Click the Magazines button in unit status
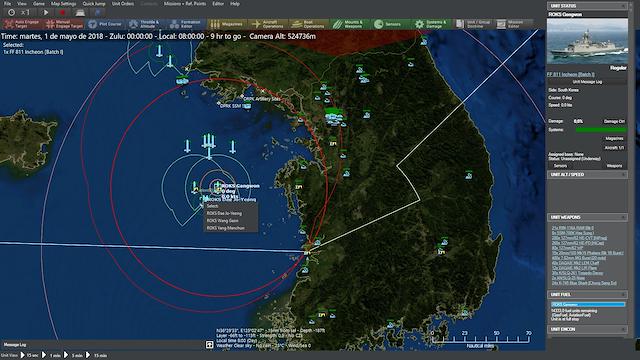640x360 pixels. click(614, 139)
